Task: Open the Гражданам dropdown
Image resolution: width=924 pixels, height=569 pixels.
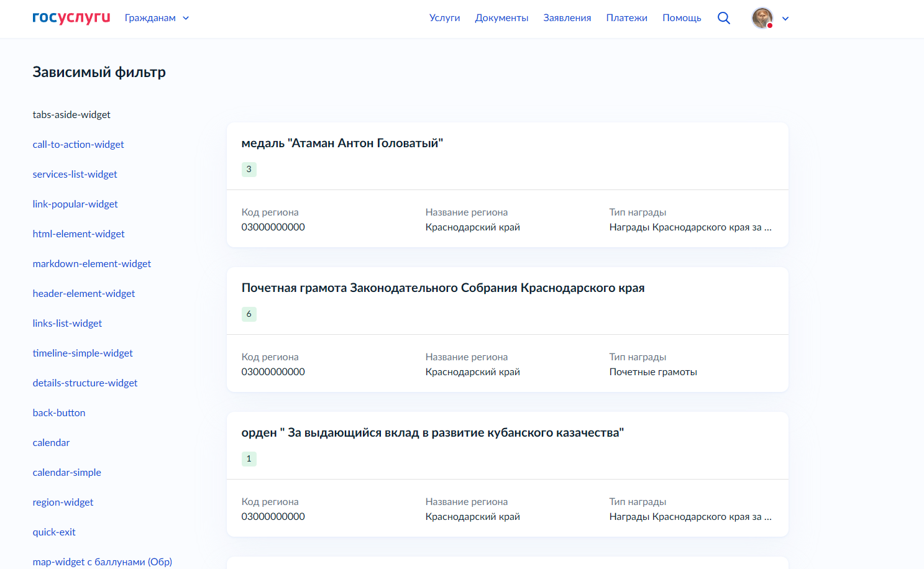Action: tap(157, 18)
